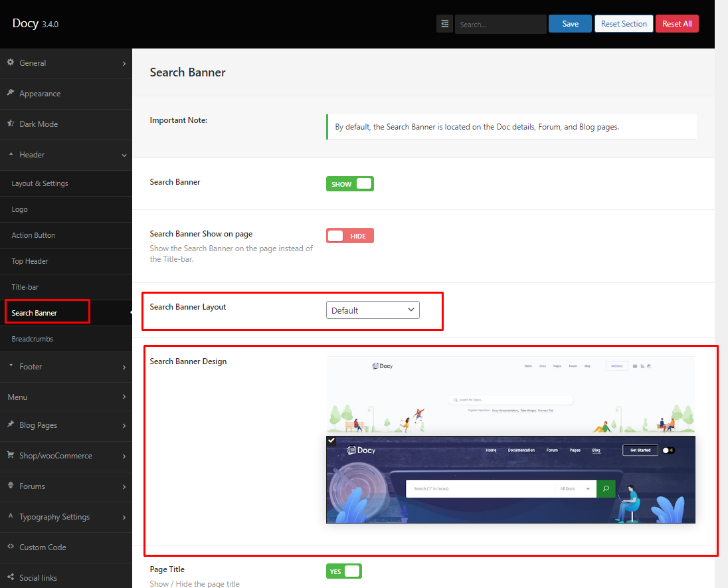
Task: Click the Reset Section button
Action: (x=624, y=24)
